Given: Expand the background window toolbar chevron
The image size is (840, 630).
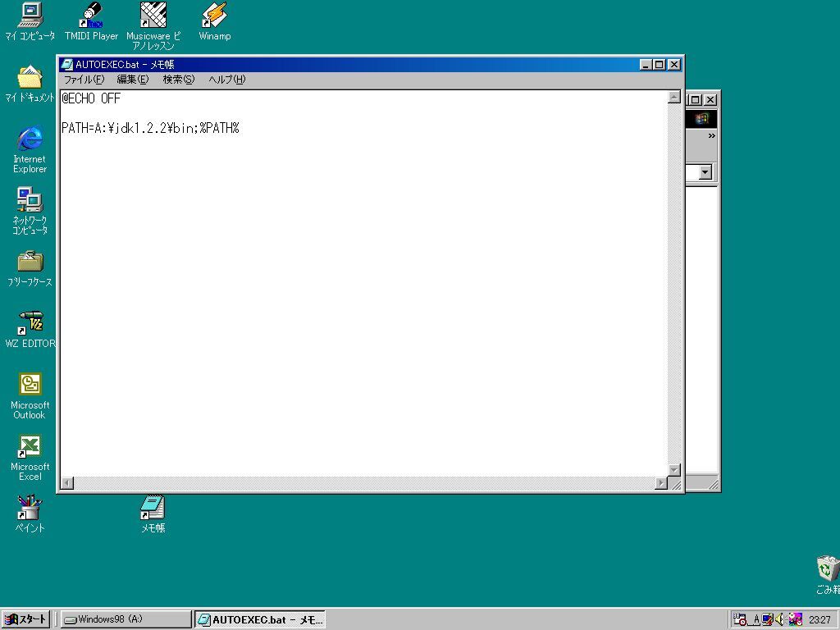Looking at the screenshot, I should tap(711, 136).
